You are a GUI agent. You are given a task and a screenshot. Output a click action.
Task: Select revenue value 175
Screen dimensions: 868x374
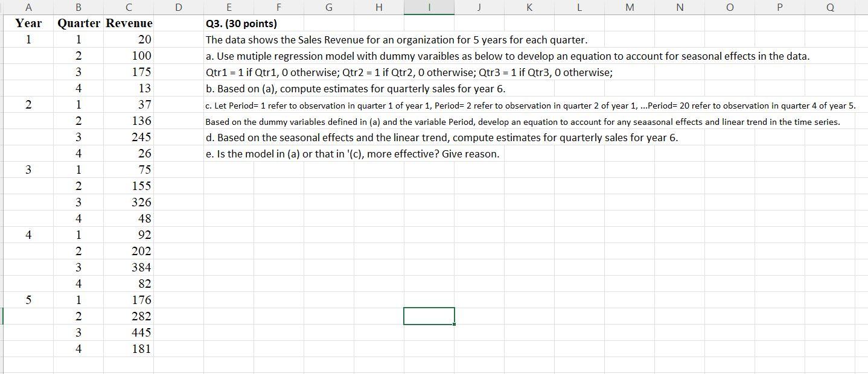pos(129,72)
